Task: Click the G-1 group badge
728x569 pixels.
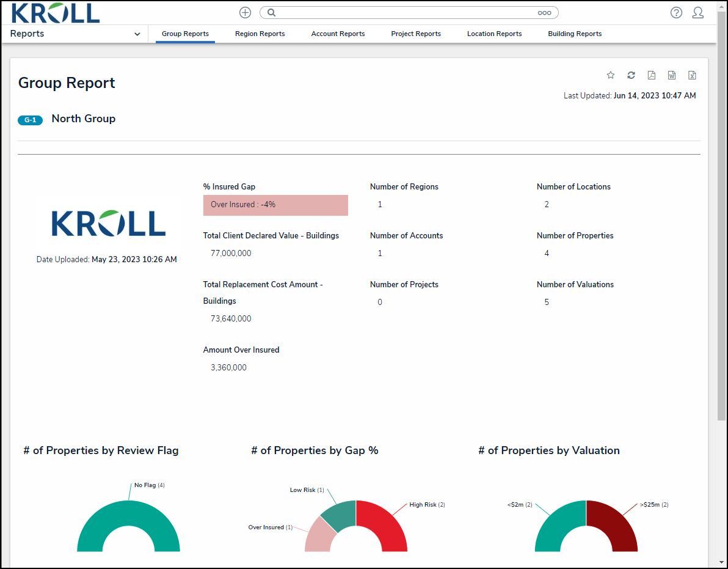Action: [30, 120]
